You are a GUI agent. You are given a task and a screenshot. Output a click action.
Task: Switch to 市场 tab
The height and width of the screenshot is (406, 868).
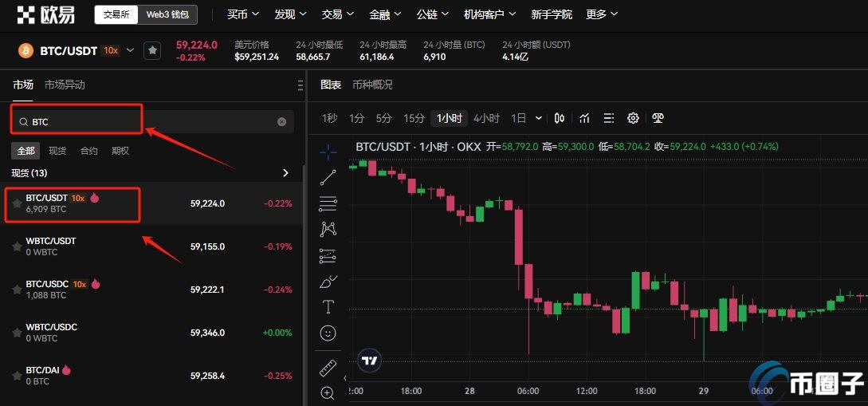point(22,85)
